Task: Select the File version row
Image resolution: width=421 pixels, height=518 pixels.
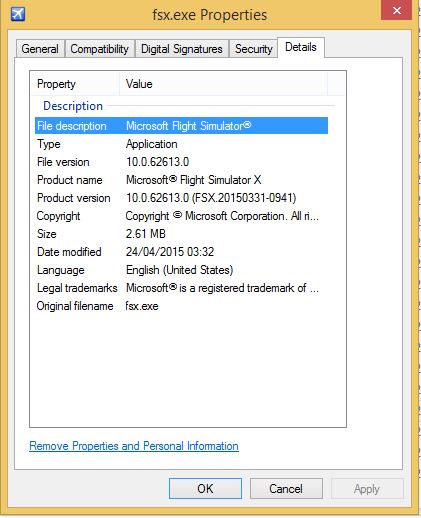Action: pyautogui.click(x=181, y=162)
